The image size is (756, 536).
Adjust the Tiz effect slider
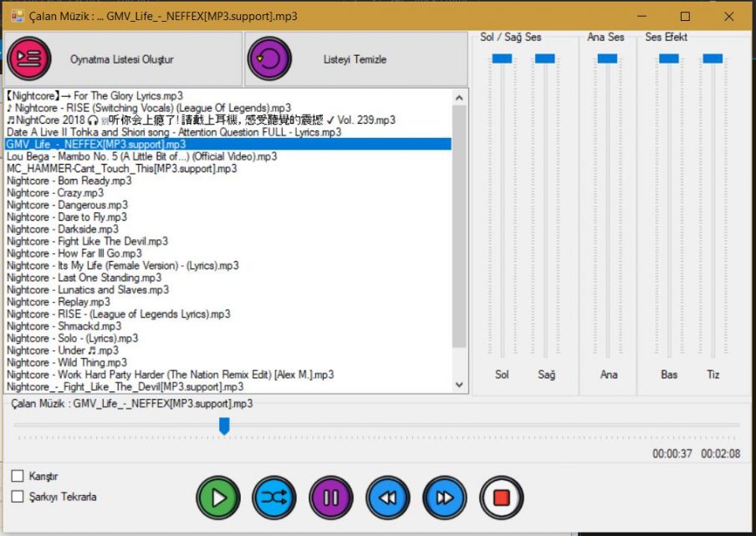[713, 59]
